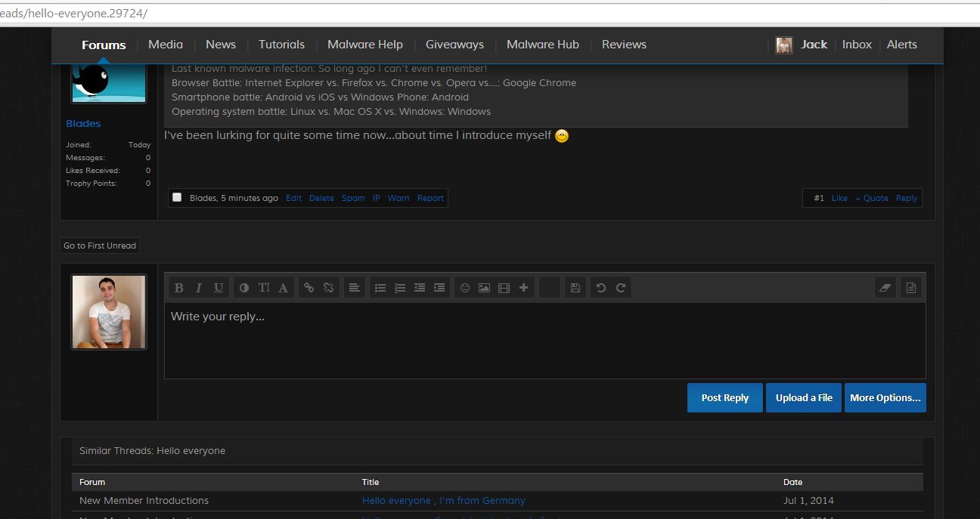Click the Post Reply button
This screenshot has height=519, width=980.
(725, 398)
